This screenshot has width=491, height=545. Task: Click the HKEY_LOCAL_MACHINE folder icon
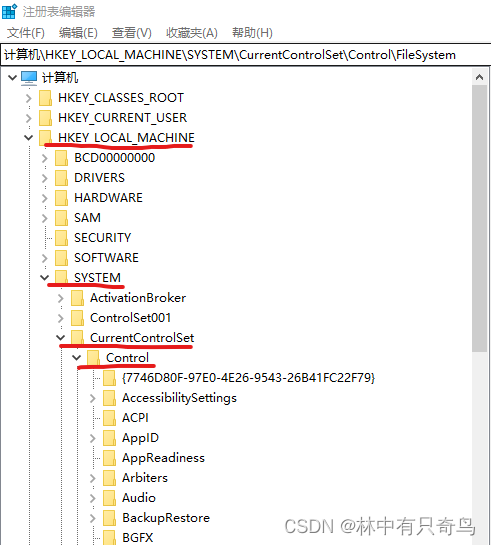pyautogui.click(x=45, y=138)
